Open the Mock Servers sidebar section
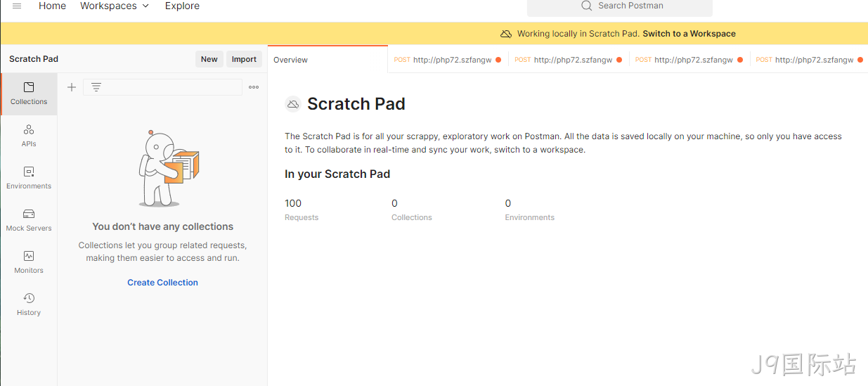 point(29,220)
